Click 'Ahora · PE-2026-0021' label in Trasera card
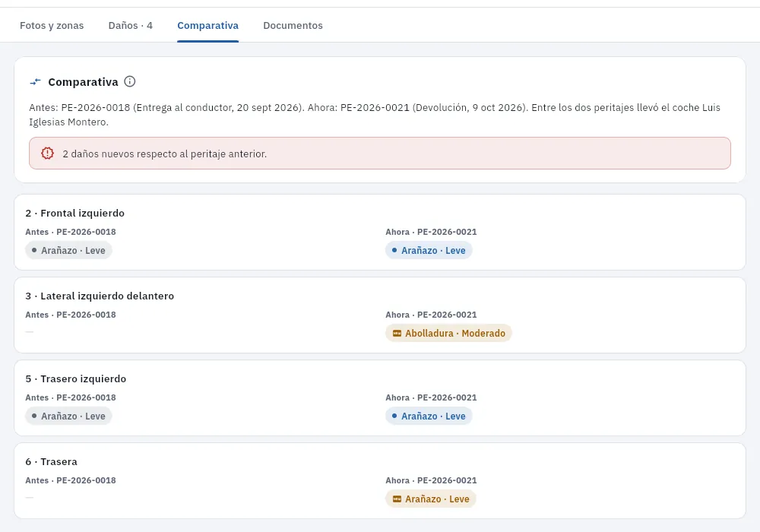 point(432,480)
